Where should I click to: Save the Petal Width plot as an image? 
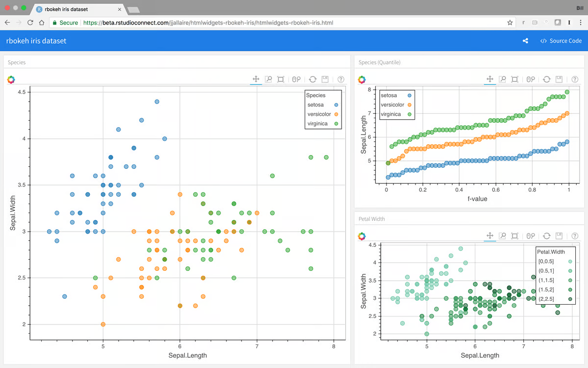559,236
